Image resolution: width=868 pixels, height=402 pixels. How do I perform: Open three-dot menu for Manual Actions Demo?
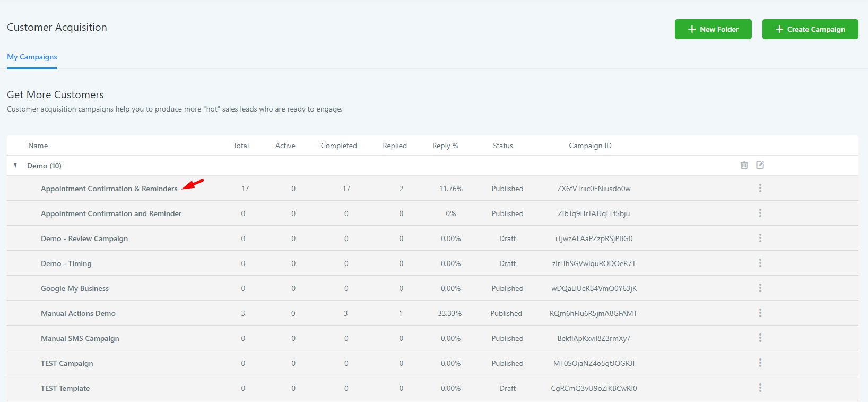coord(760,313)
